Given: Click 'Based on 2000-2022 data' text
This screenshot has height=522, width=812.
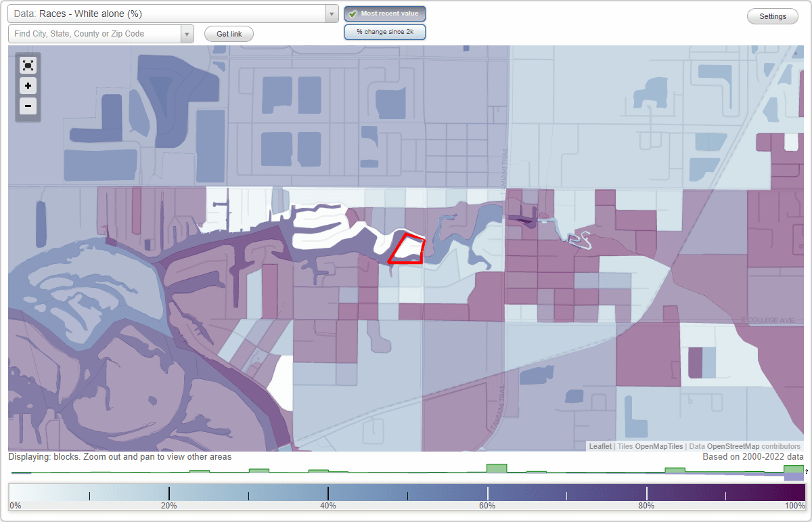Looking at the screenshot, I should tap(753, 457).
